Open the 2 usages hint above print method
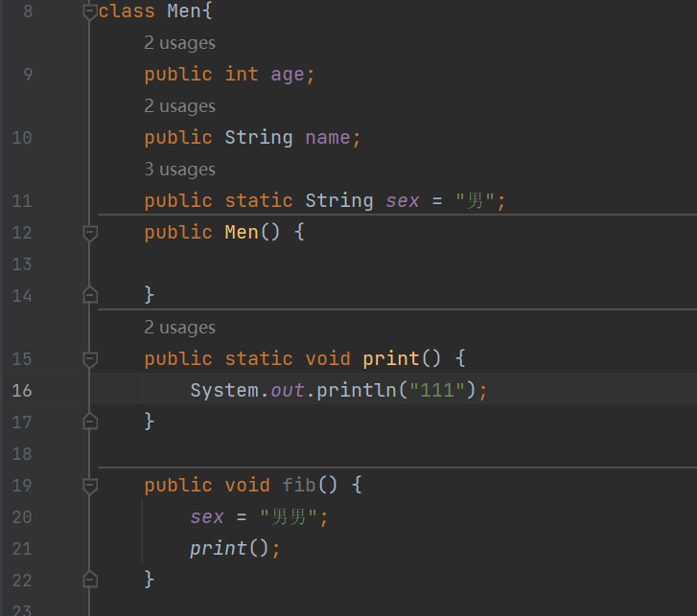 tap(179, 328)
